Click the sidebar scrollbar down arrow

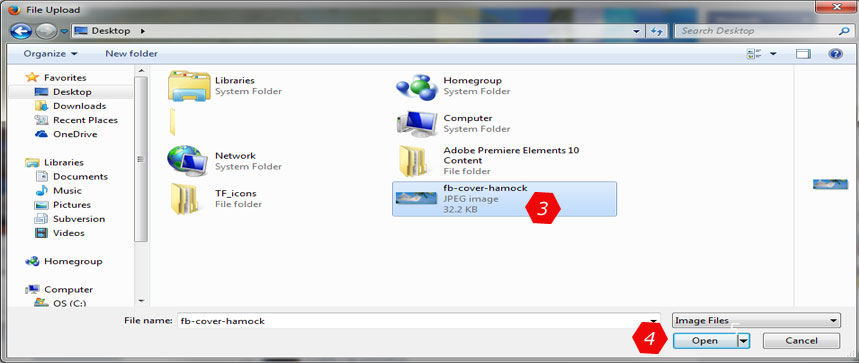tap(141, 301)
